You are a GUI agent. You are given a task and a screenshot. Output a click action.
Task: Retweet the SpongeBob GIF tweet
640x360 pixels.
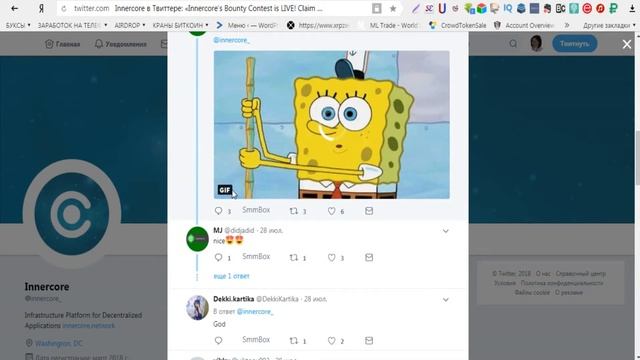[293, 211]
